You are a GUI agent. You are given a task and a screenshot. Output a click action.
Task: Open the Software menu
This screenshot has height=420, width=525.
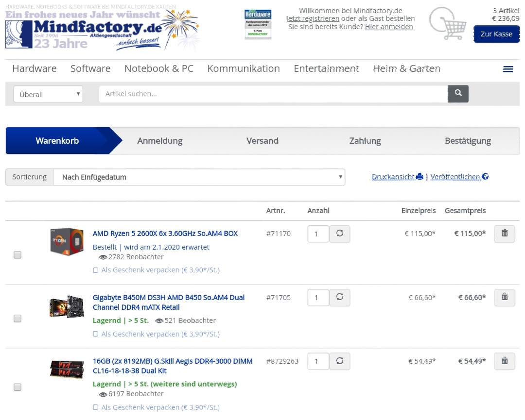(90, 68)
